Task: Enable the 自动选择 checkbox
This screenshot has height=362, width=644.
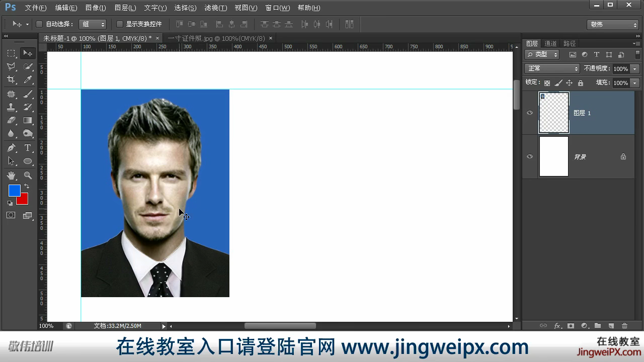Action: click(x=40, y=24)
